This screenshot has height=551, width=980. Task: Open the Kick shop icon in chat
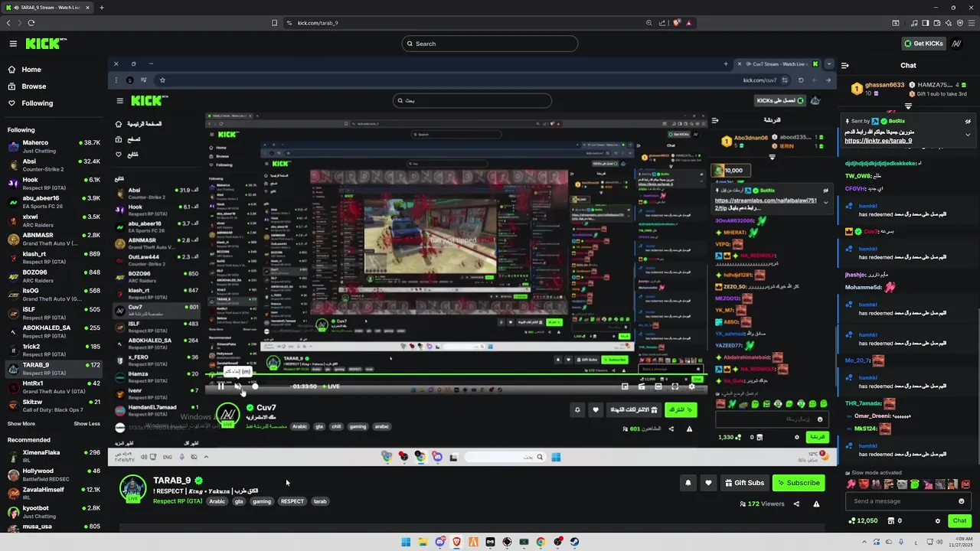[891, 521]
